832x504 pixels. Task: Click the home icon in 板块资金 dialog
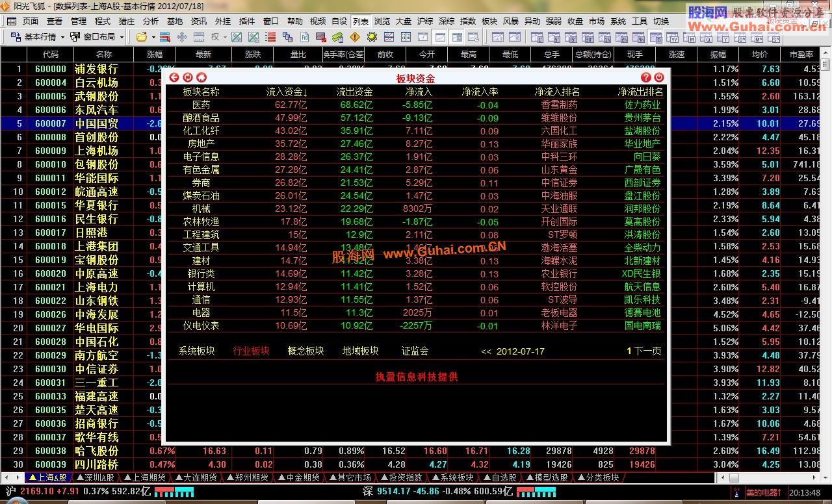pyautogui.click(x=201, y=77)
